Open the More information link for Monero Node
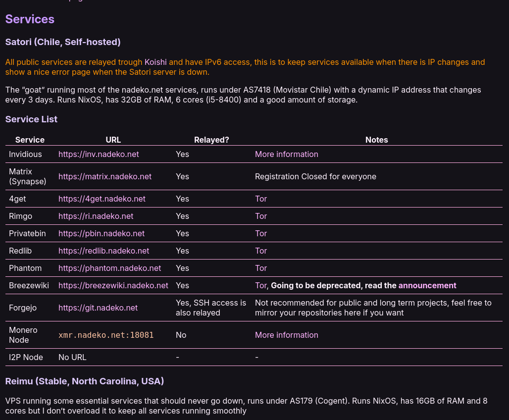 pyautogui.click(x=287, y=335)
